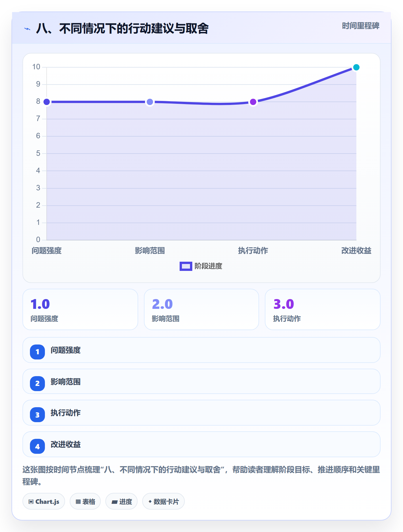Select the cyan 改进收益 data point
403x532 pixels.
pyautogui.click(x=356, y=67)
